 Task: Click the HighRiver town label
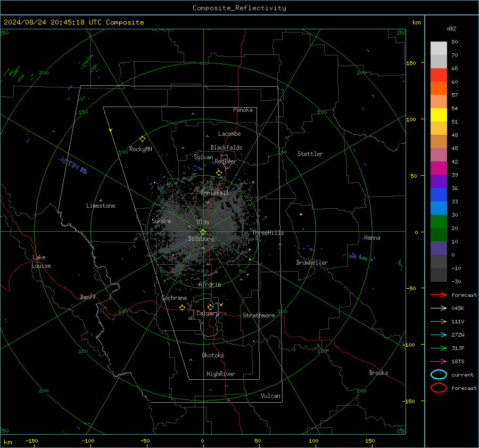(x=221, y=374)
